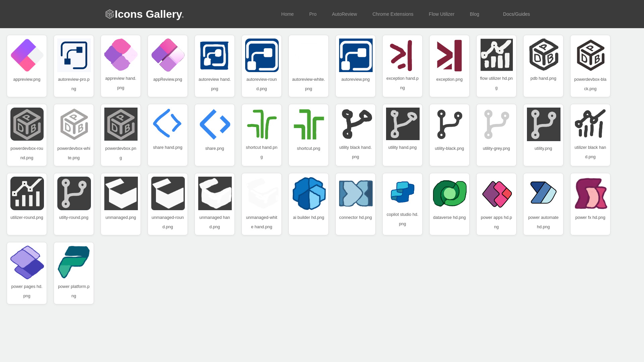Click the utilizer black hand.png icon

pos(590,124)
